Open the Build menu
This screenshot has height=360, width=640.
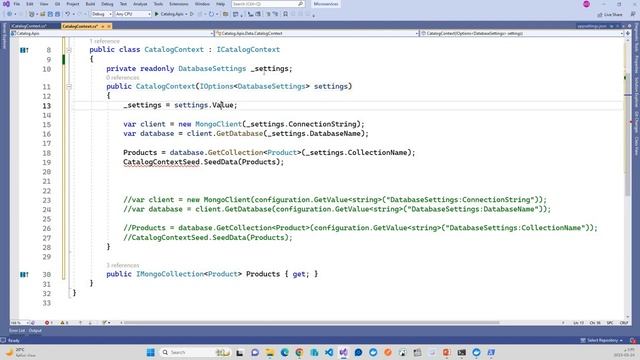[90, 4]
